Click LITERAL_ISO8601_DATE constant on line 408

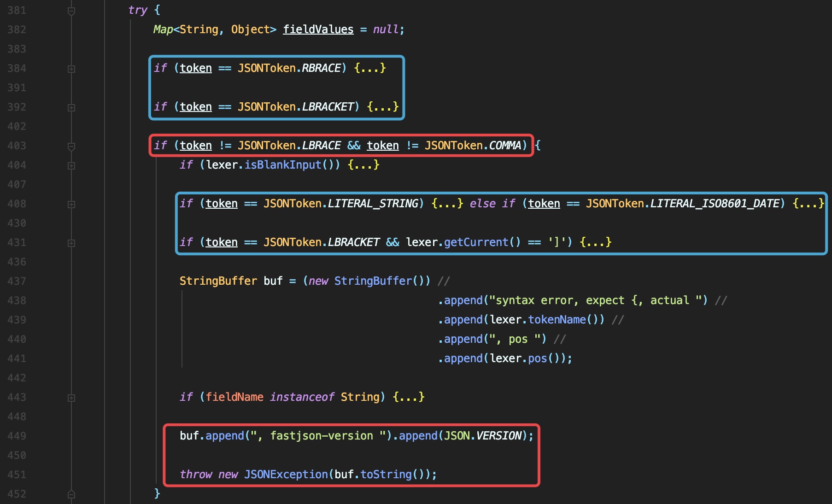(715, 204)
